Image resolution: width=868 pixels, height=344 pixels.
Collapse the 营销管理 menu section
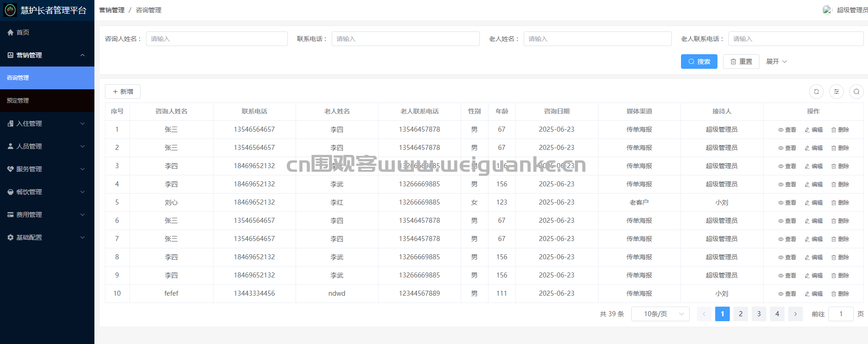47,55
